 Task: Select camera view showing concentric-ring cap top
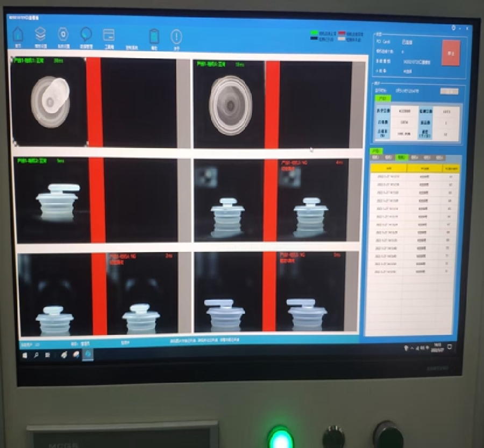pyautogui.click(x=279, y=104)
